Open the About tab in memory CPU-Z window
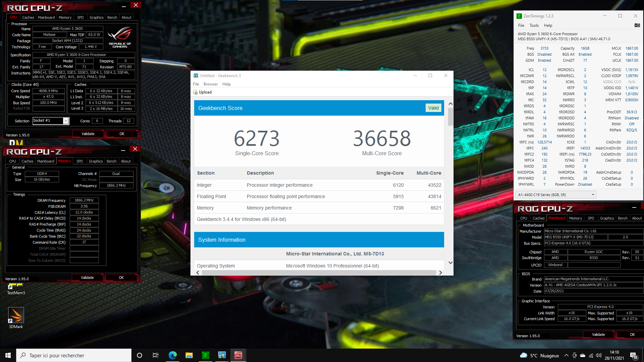The width and height of the screenshot is (644, 362). (126, 161)
